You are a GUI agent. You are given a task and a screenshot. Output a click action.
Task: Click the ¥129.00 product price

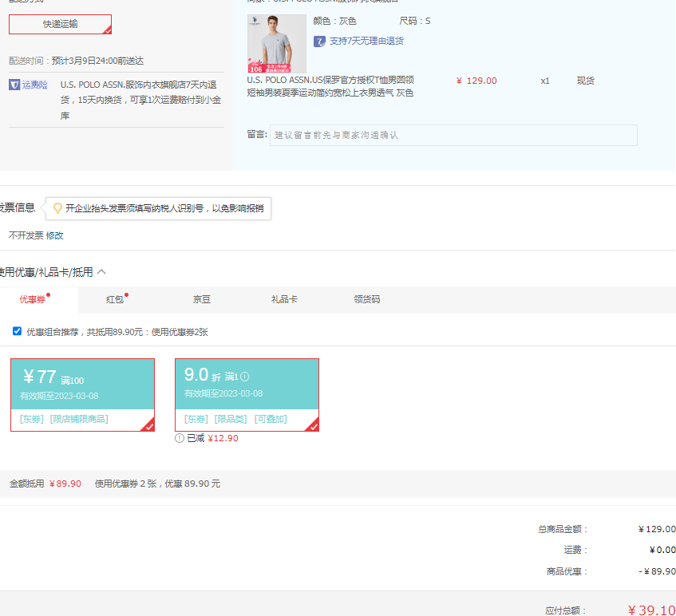[x=476, y=81]
